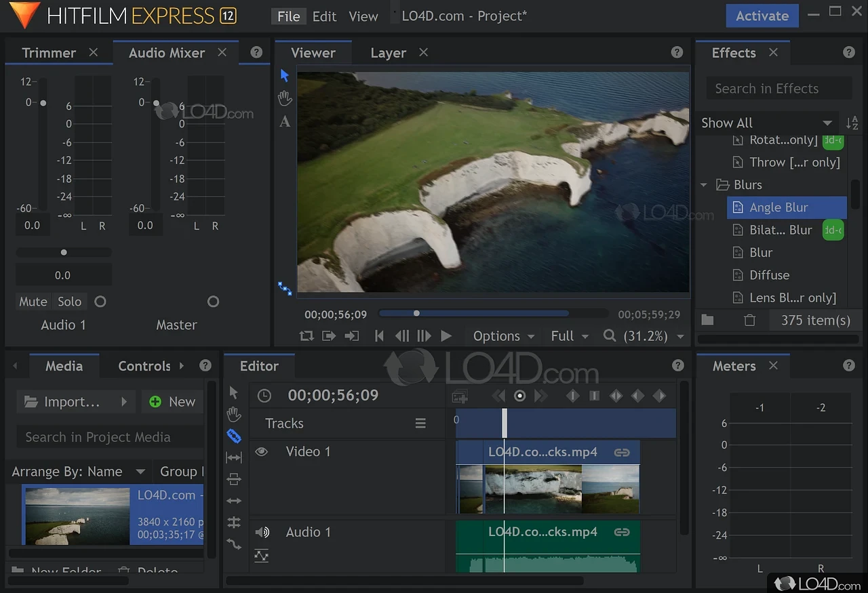Select the Slice tool in the Editor toolbar
868x593 pixels.
[234, 436]
